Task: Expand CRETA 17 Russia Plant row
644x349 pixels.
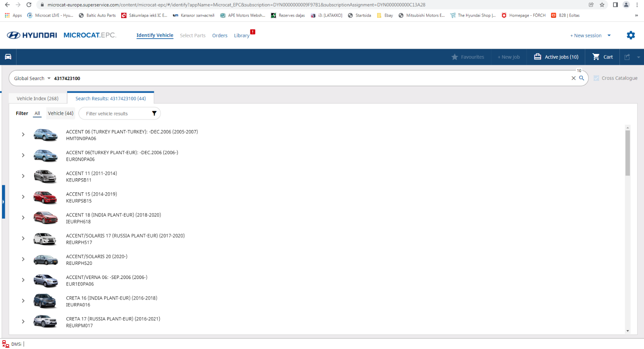Action: click(x=23, y=322)
